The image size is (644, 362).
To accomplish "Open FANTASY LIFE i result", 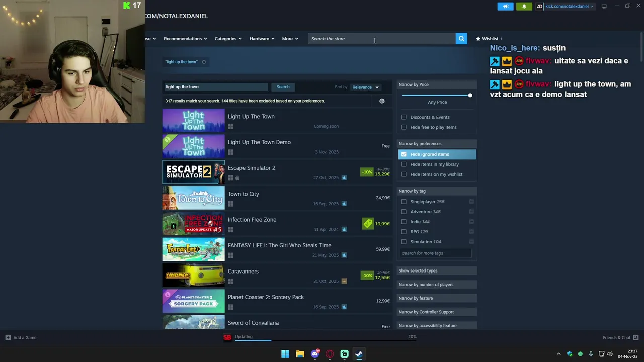I will (x=277, y=249).
